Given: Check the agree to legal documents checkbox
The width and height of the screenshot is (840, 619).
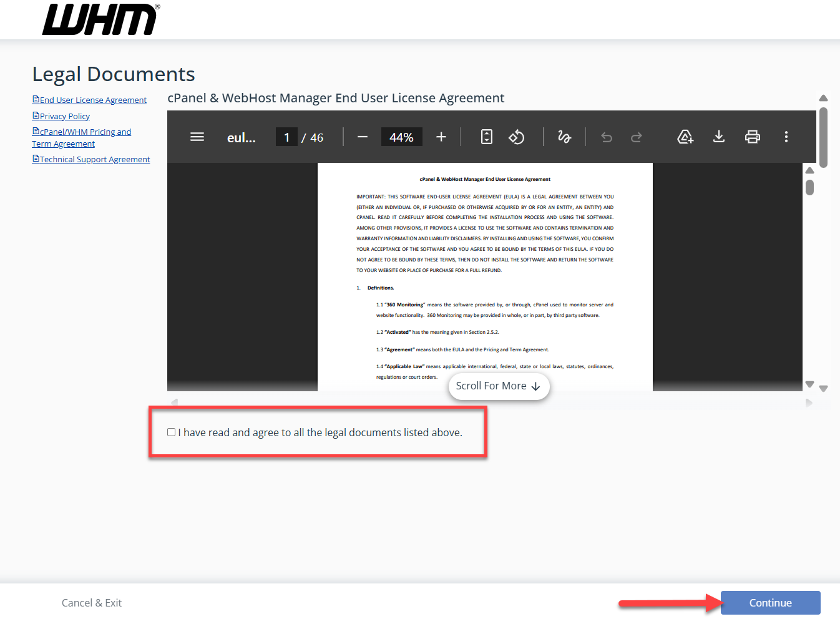Looking at the screenshot, I should [x=171, y=432].
